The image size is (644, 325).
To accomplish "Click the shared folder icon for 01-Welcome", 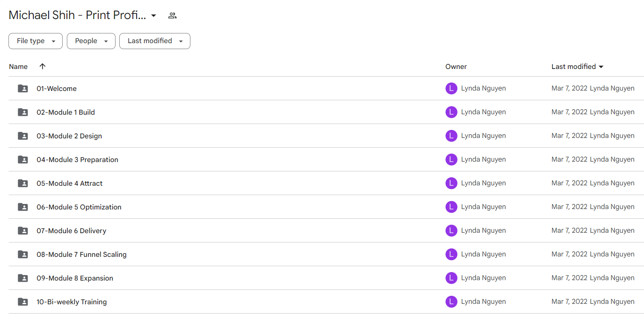I will point(23,88).
